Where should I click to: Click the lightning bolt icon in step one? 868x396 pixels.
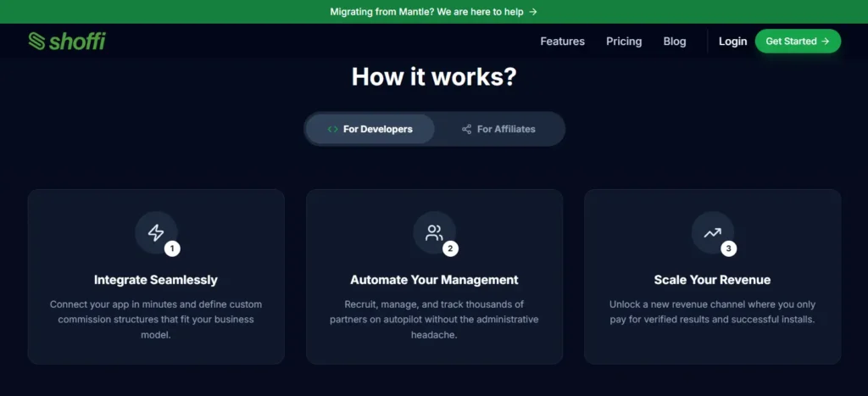pyautogui.click(x=156, y=232)
